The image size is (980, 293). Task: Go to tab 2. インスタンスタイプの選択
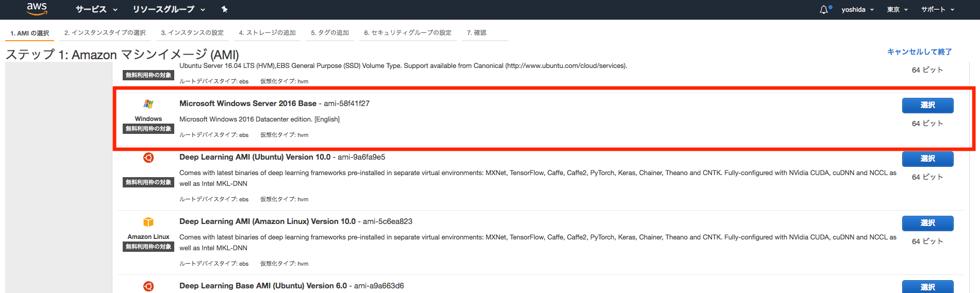click(x=105, y=33)
